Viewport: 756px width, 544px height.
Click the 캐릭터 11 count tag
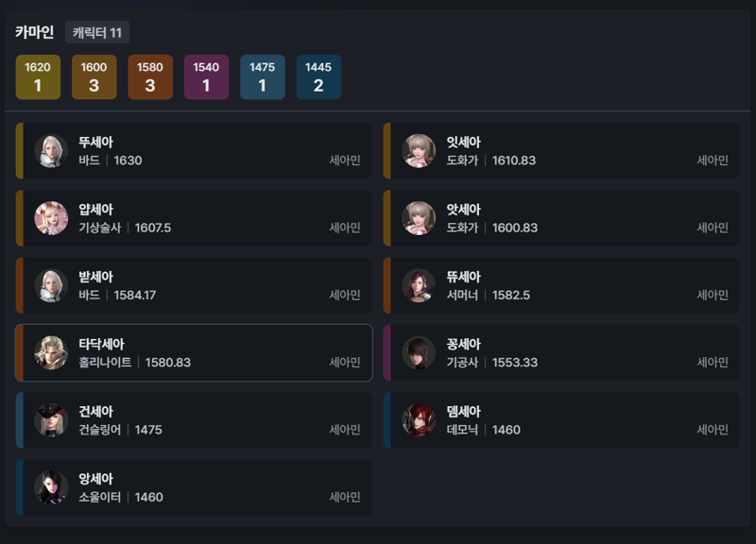click(97, 32)
